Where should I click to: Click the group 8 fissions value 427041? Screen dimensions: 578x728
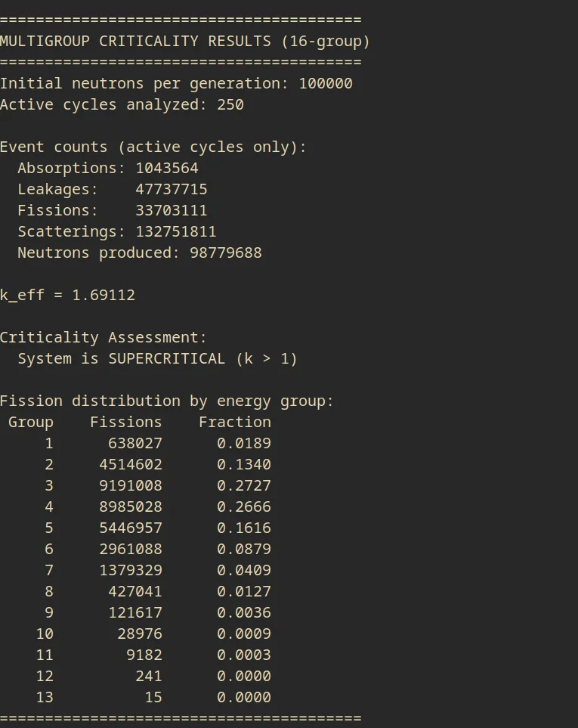click(x=135, y=591)
